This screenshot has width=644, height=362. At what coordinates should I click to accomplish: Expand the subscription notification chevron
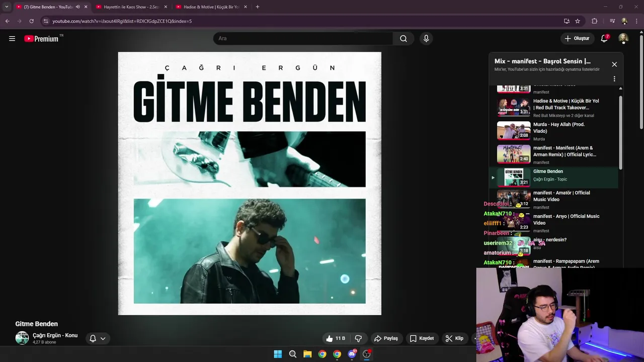click(103, 338)
